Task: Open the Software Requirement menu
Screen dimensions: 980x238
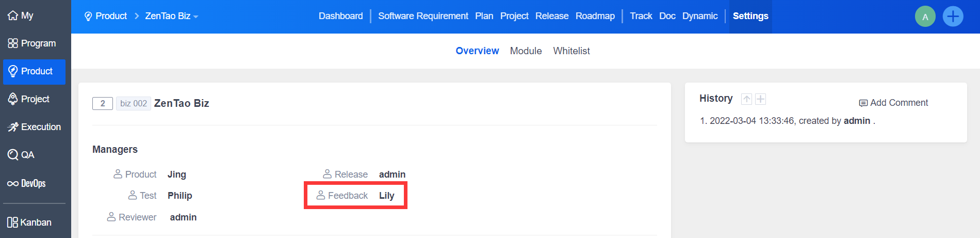Action: tap(423, 16)
